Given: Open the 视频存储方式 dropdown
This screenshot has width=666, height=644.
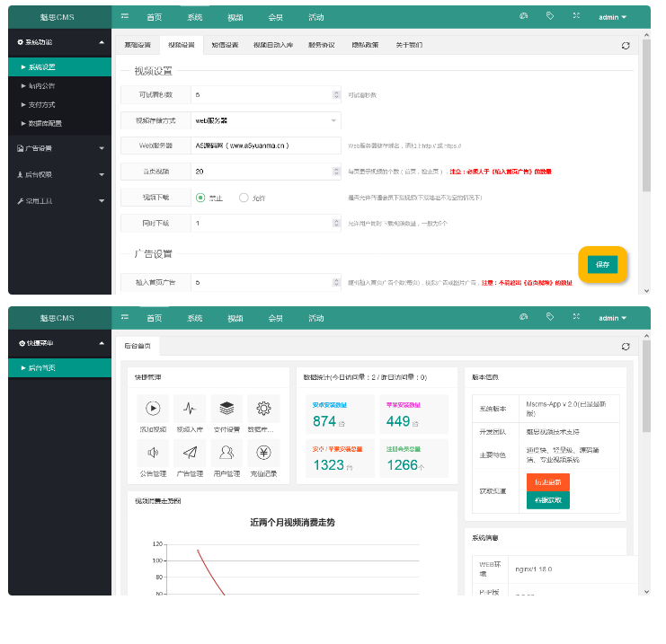Looking at the screenshot, I should pyautogui.click(x=265, y=119).
